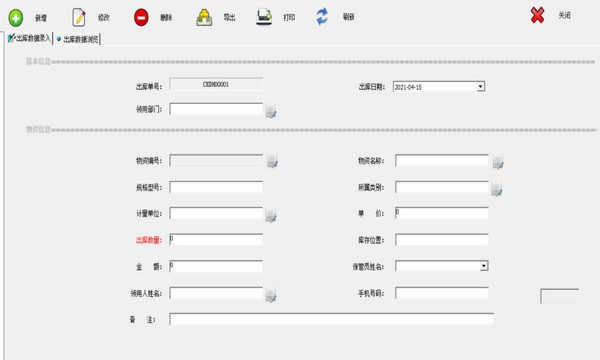Click the 导出 export icon
This screenshot has height=360, width=600.
click(x=204, y=18)
